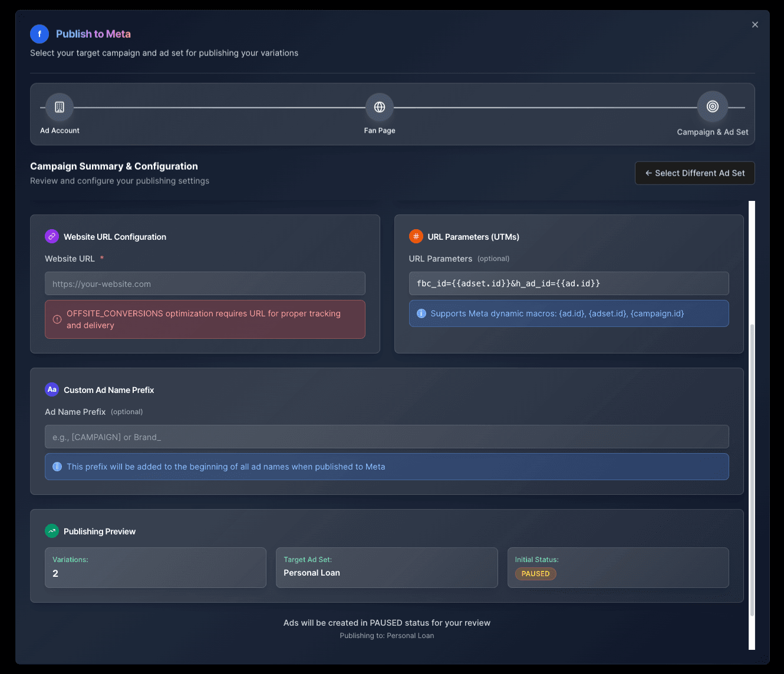
Task: Click the Campaign & Ad Set target icon
Action: click(712, 107)
